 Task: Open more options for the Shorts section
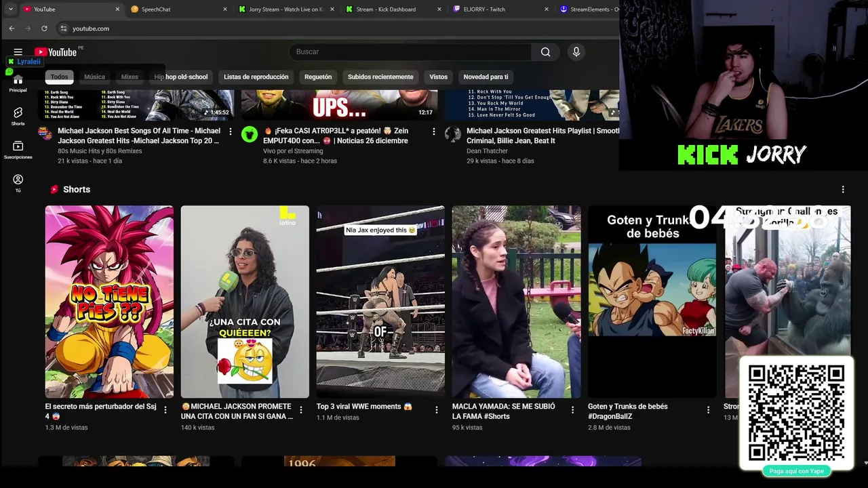point(843,190)
